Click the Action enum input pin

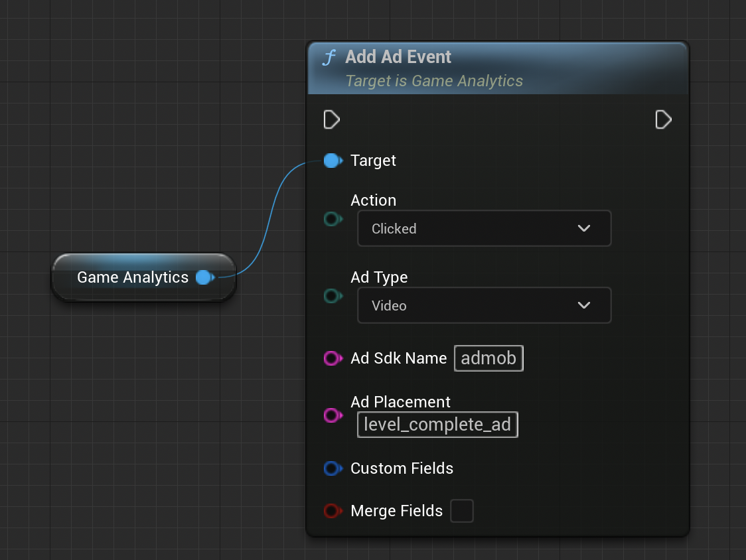tap(332, 219)
